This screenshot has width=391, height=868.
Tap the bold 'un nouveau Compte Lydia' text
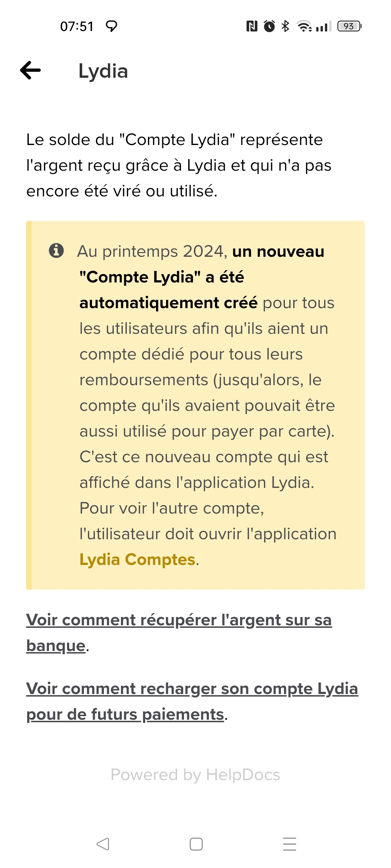(161, 277)
